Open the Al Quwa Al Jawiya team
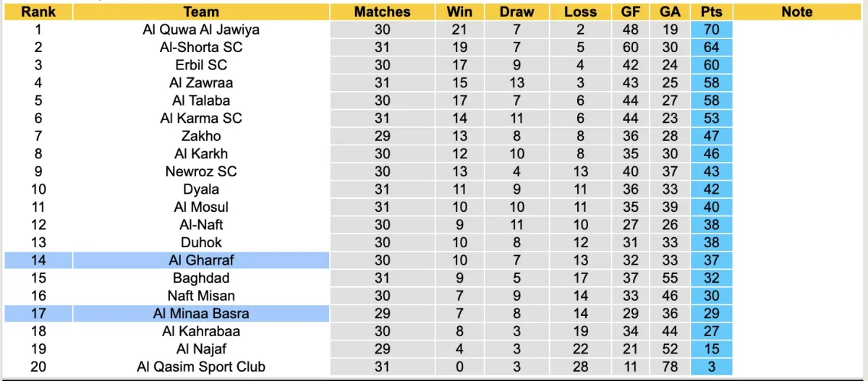The image size is (868, 381). (x=201, y=30)
